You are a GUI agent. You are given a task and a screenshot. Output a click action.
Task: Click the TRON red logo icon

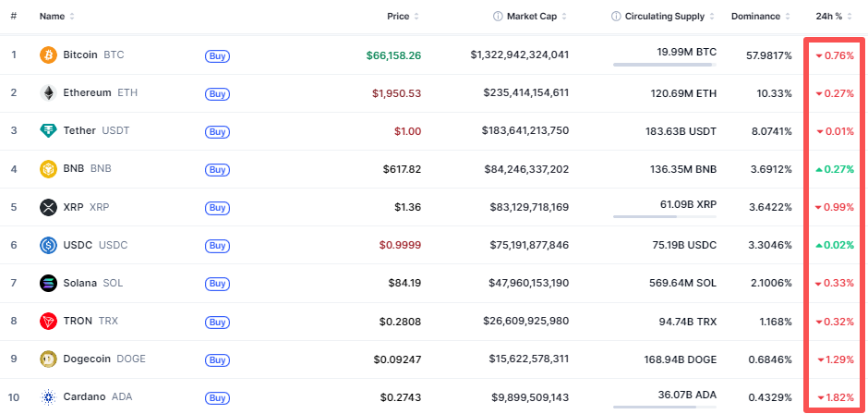coord(48,321)
